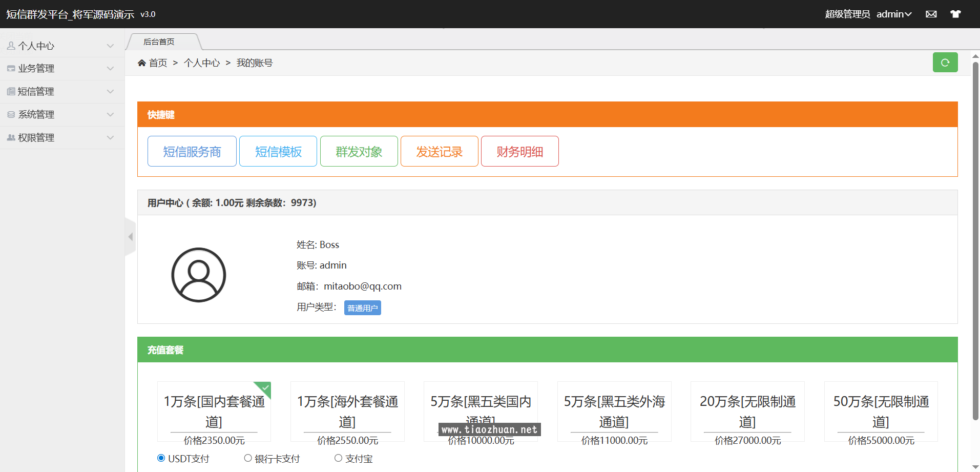The width and height of the screenshot is (980, 472).
Task: Click the shirt theme icon in the top bar
Action: 955,14
